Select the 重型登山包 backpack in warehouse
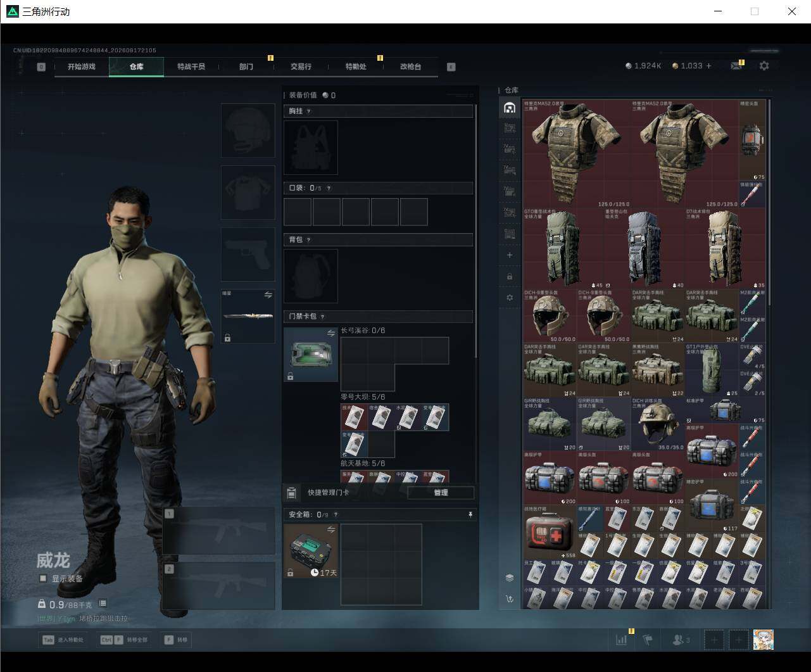This screenshot has width=811, height=672. (644, 248)
